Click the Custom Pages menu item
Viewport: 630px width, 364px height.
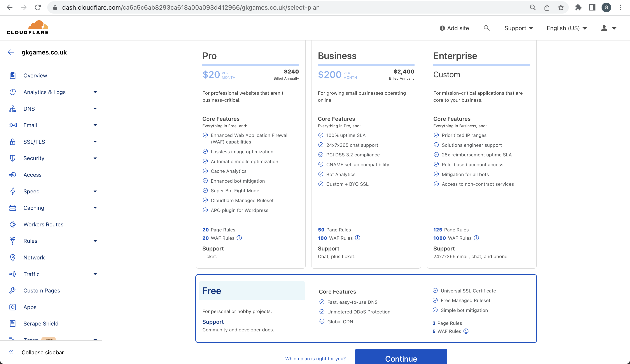pyautogui.click(x=42, y=290)
